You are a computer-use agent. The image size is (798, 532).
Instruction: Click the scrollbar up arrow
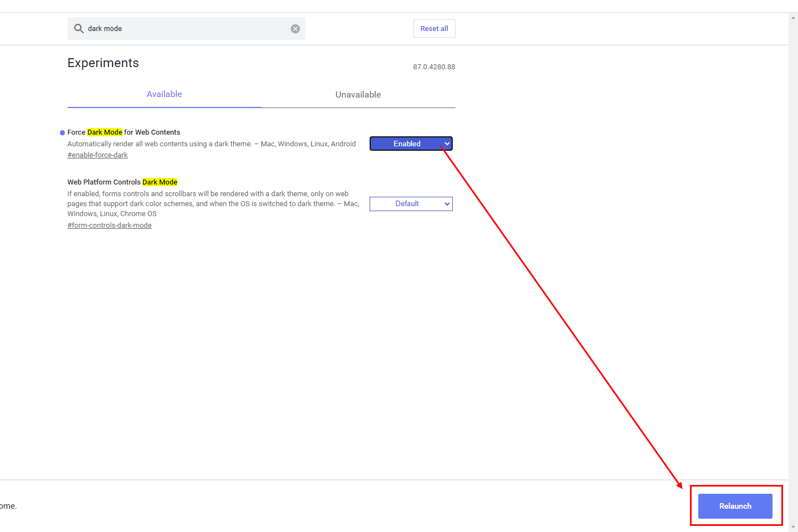point(794,18)
